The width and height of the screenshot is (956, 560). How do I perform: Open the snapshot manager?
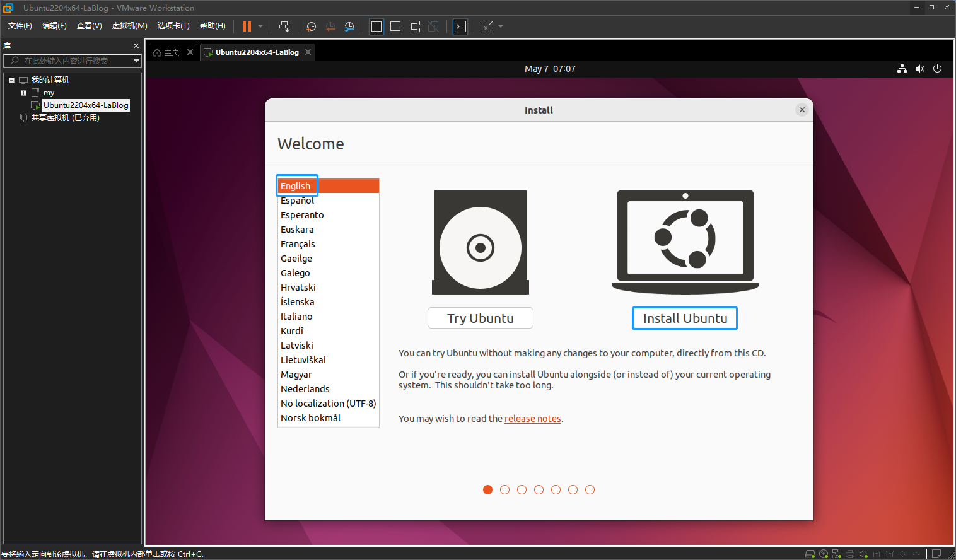(349, 26)
